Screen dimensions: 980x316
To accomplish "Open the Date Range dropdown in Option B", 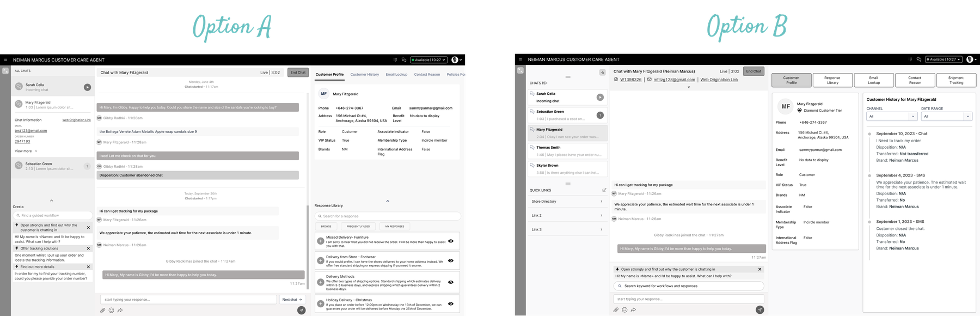I will click(x=946, y=116).
